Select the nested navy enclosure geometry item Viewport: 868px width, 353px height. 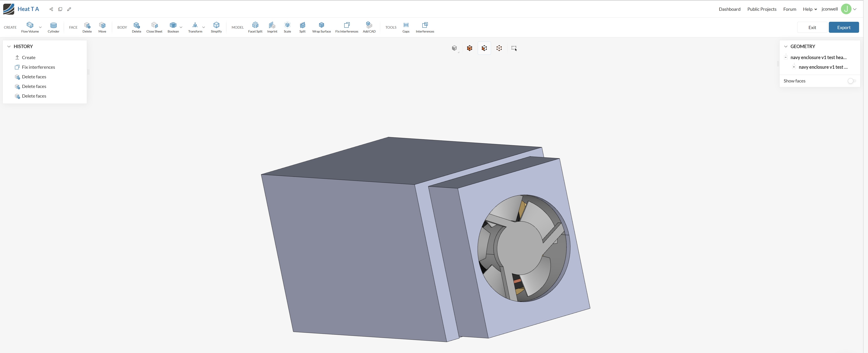823,67
